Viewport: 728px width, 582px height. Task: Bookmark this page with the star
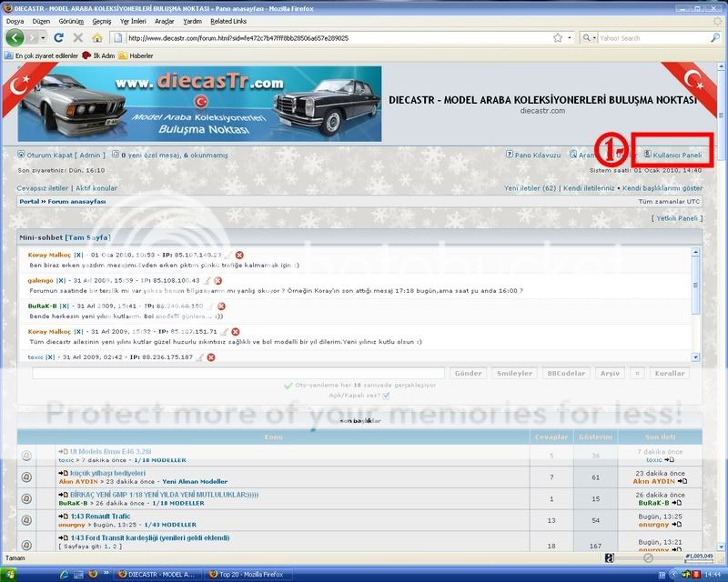[558, 38]
